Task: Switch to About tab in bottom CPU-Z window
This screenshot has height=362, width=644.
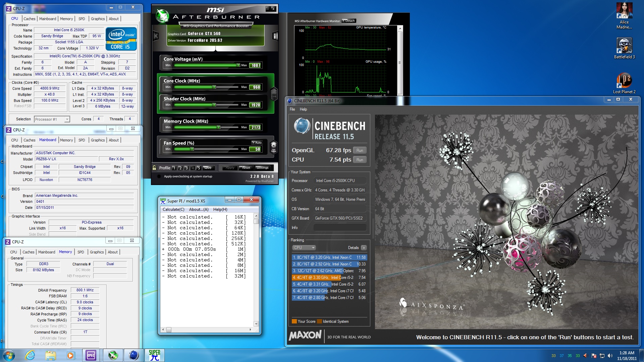Action: pos(113,252)
